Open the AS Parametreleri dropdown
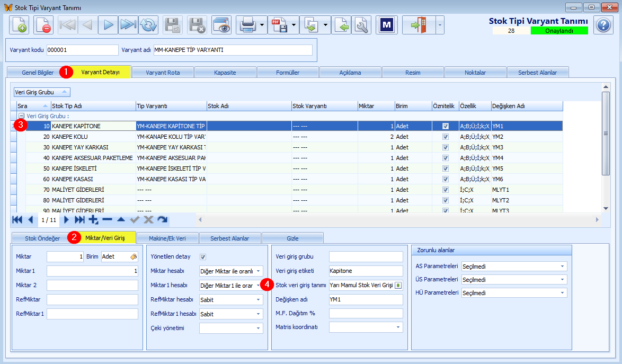This screenshot has height=364, width=622. point(562,267)
